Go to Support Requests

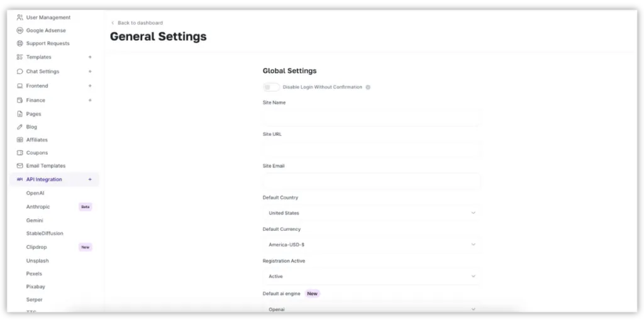coord(48,43)
